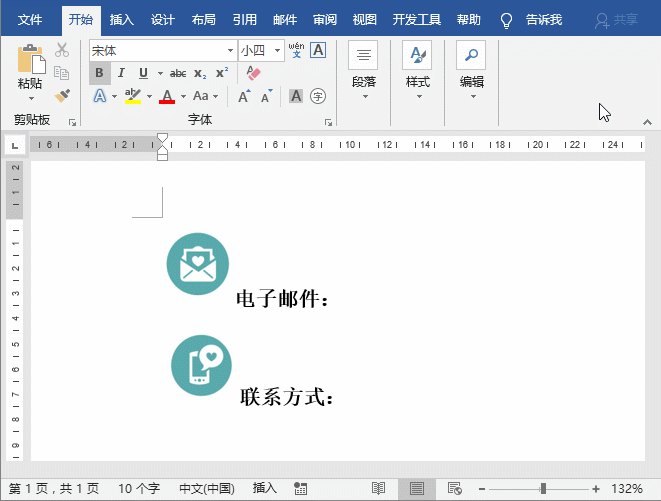Image resolution: width=661 pixels, height=501 pixels.
Task: Toggle Bold formatting
Action: [99, 73]
